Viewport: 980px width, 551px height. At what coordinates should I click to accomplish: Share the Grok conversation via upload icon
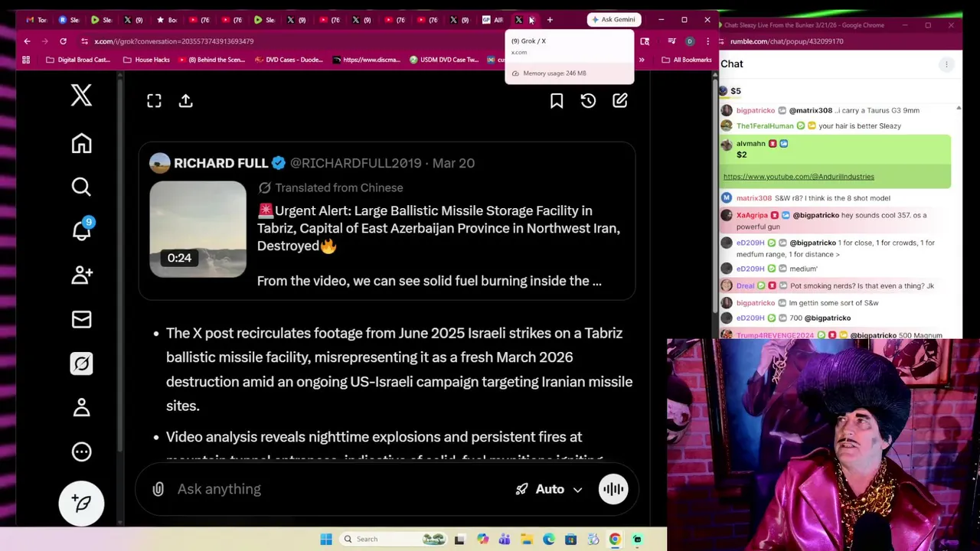pos(185,101)
